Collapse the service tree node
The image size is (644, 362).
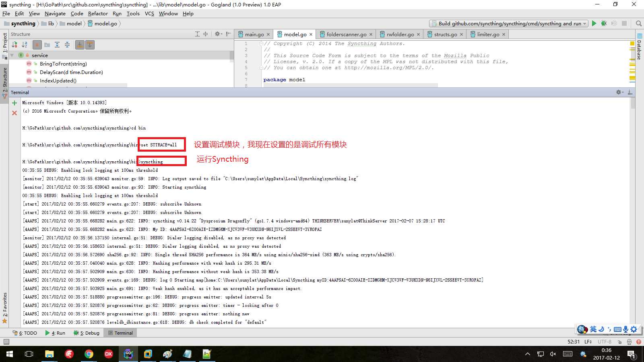(12, 55)
